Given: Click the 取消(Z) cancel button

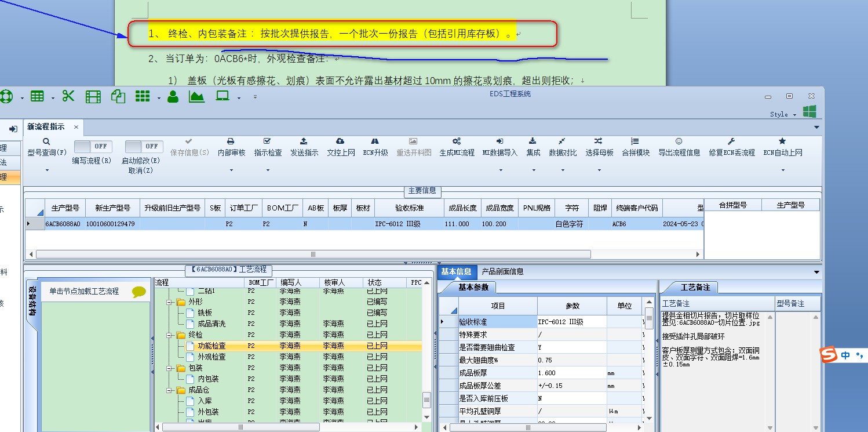Looking at the screenshot, I should [141, 170].
